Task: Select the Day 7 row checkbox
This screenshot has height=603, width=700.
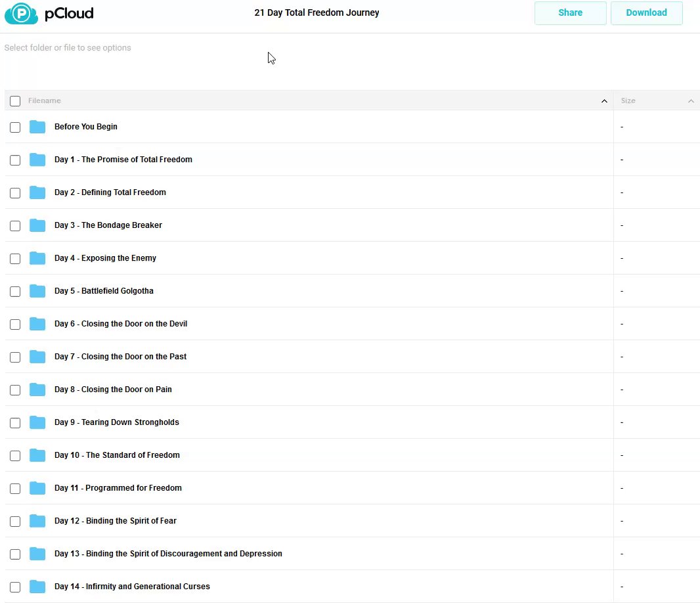Action: coord(15,357)
